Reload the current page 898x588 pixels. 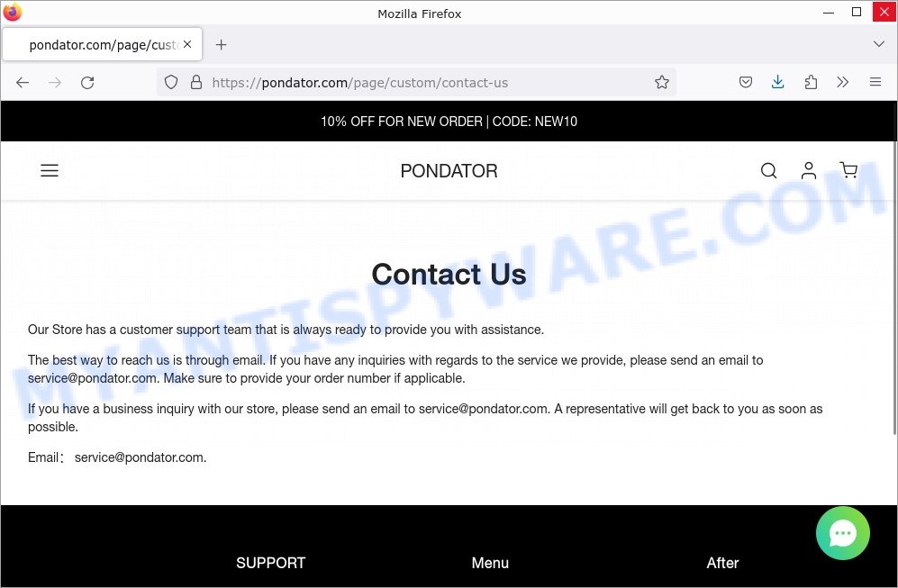[x=87, y=83]
